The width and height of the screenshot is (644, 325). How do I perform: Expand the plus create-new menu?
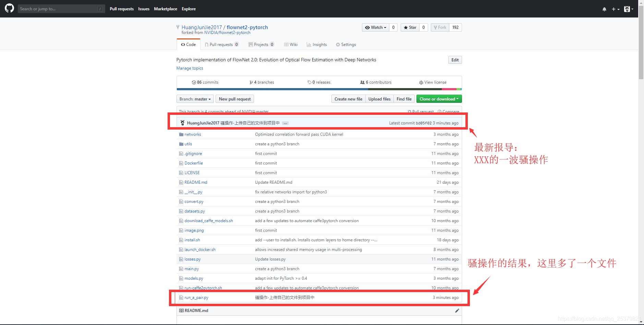(616, 9)
